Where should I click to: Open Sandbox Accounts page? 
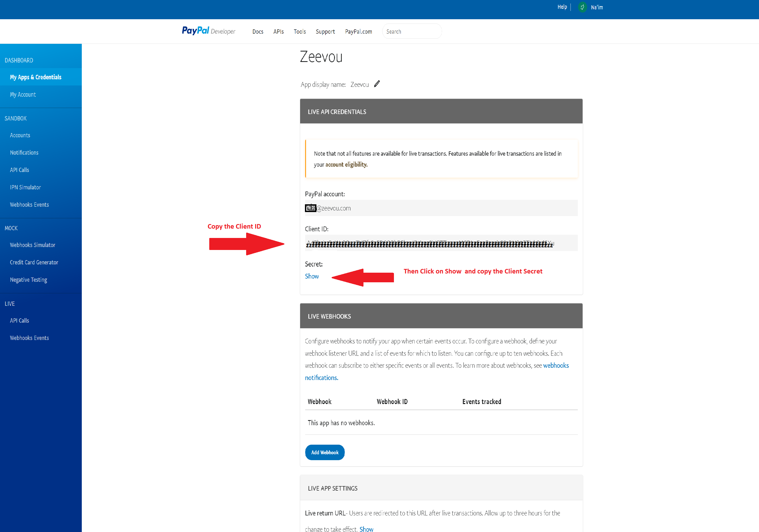20,135
